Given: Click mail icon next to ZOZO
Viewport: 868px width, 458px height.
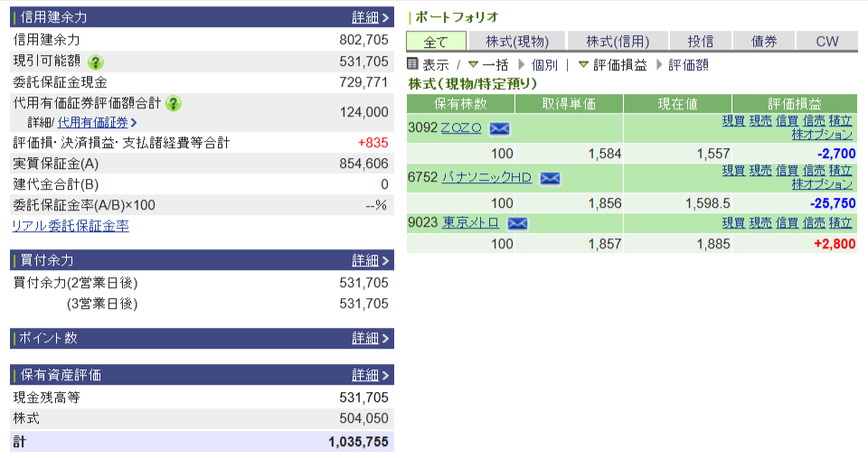Looking at the screenshot, I should (x=499, y=129).
